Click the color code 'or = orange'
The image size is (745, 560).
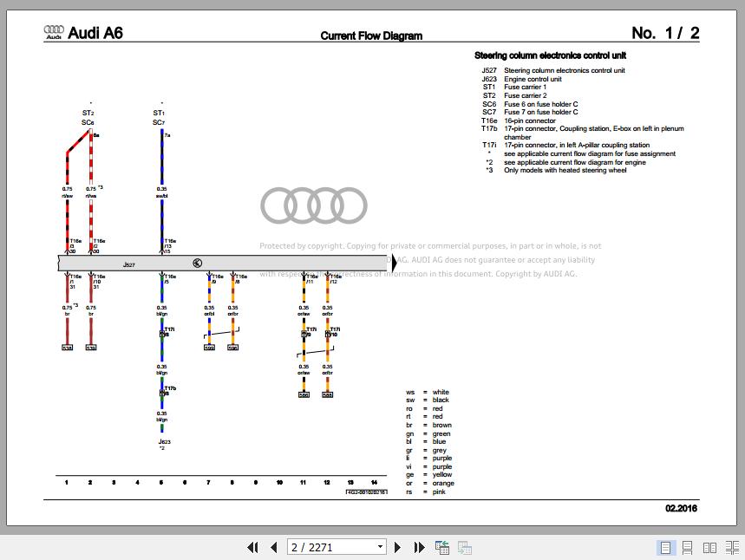click(430, 483)
